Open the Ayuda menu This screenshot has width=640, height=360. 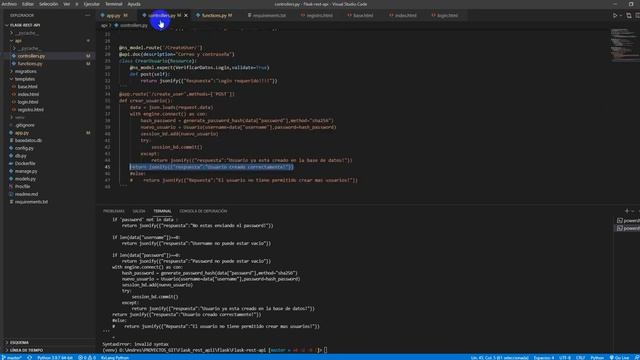(134, 4)
